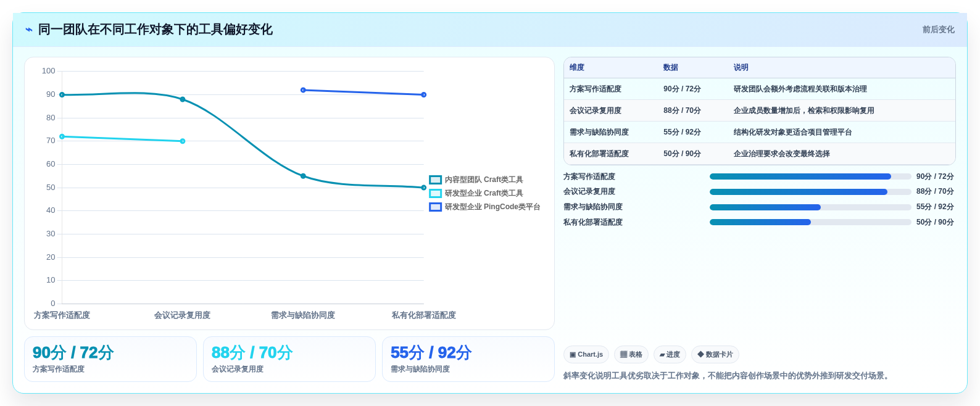Image resolution: width=980 pixels, height=406 pixels.
Task: Toggle 研发型企业 Craft类工具 legend swatch
Action: (436, 193)
